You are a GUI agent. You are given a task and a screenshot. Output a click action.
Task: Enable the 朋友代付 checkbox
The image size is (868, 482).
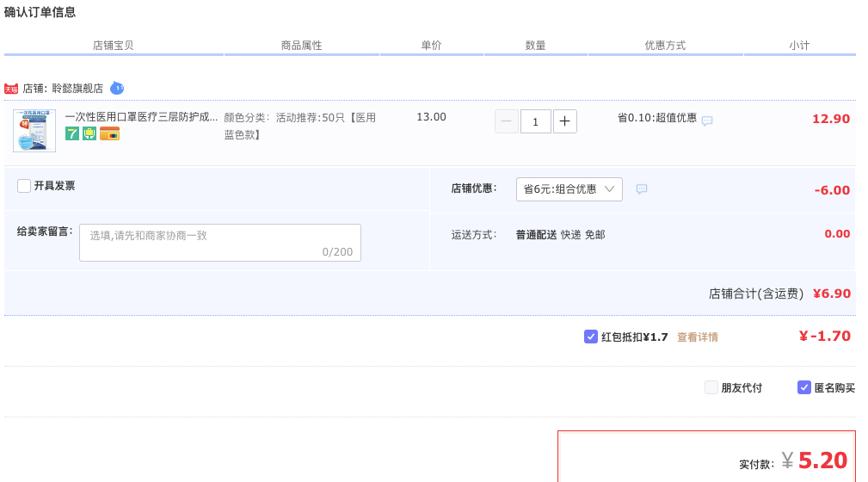tap(711, 387)
